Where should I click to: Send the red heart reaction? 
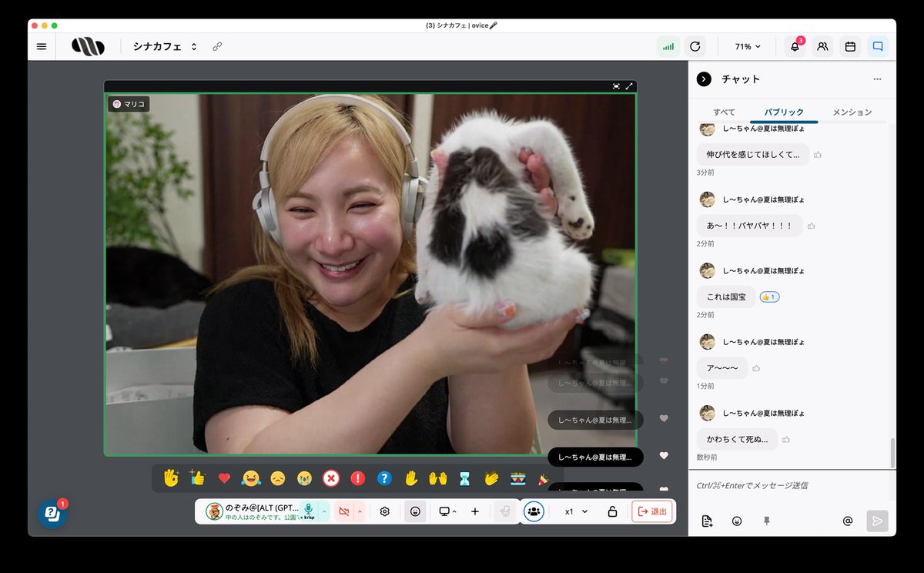224,478
